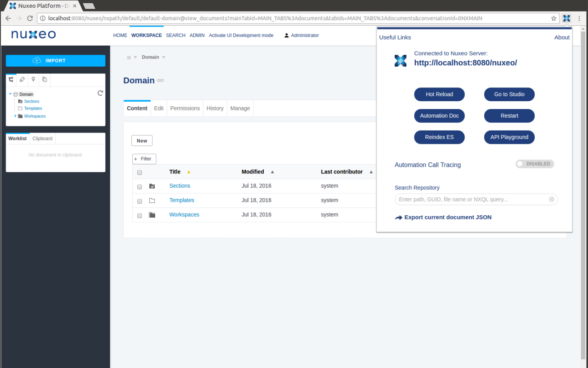Viewport: 588px width, 368px height.
Task: Click the Sections row icon in table
Action: 152,186
